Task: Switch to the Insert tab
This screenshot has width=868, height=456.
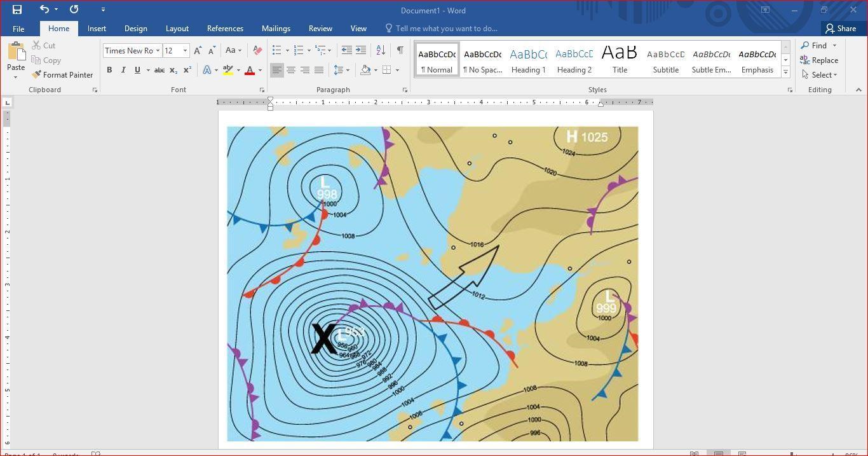Action: pos(97,29)
